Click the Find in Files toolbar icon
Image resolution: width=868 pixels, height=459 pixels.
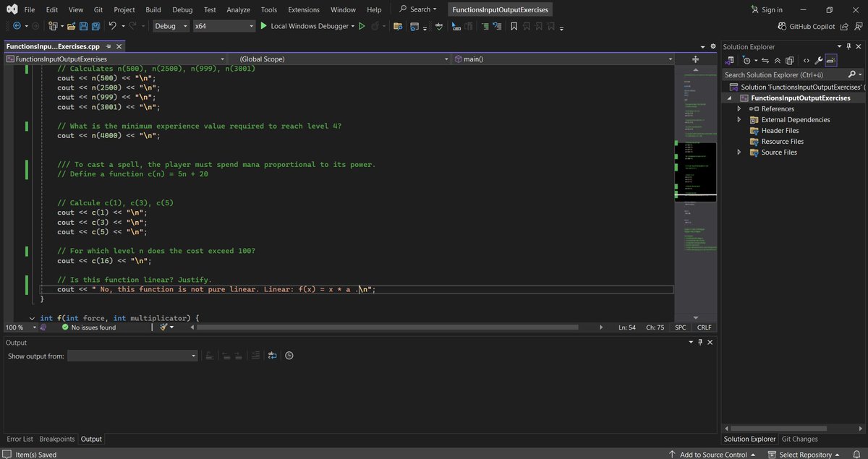point(397,26)
